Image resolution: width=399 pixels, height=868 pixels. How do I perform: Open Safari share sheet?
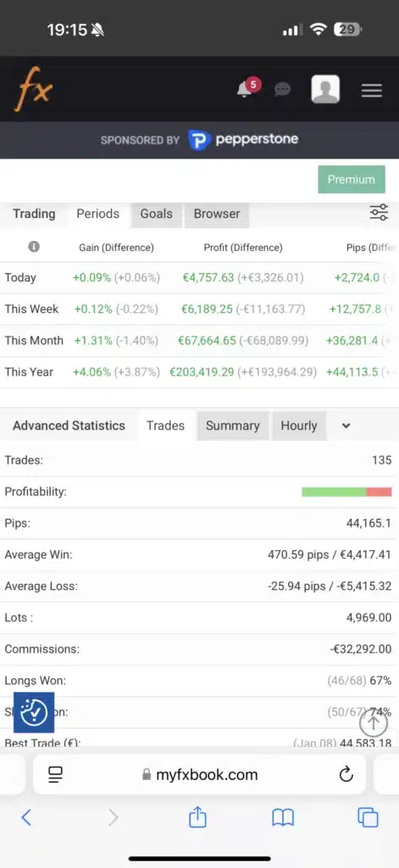(197, 816)
